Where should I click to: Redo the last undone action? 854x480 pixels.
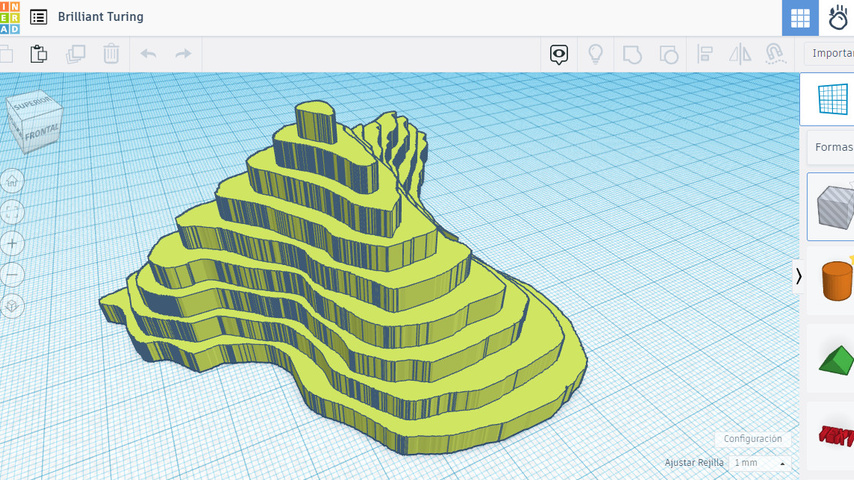[183, 54]
